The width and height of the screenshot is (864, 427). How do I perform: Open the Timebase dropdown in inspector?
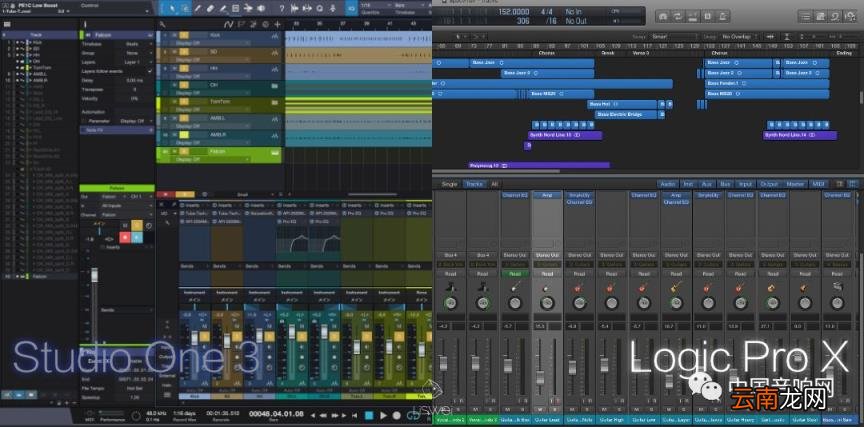pyautogui.click(x=133, y=44)
